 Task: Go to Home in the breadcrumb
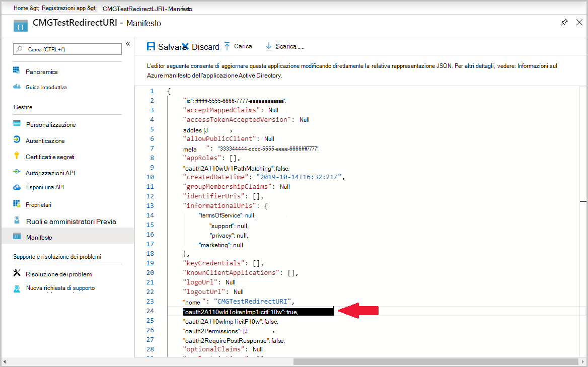[x=21, y=8]
